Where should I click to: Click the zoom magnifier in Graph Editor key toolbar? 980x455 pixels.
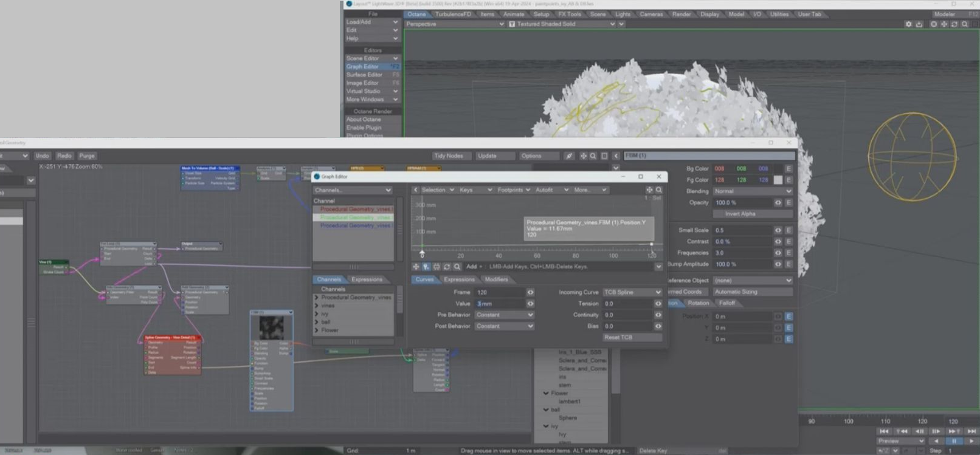pos(457,267)
